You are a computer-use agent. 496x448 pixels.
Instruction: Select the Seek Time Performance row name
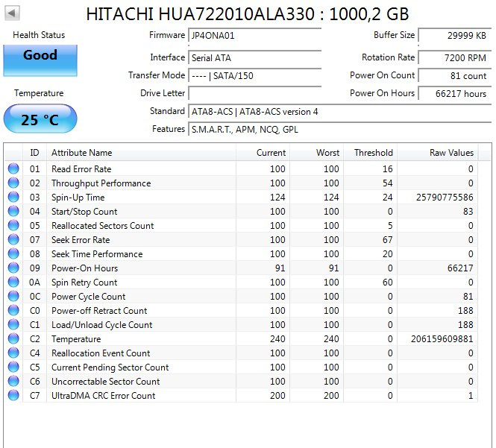click(x=97, y=254)
